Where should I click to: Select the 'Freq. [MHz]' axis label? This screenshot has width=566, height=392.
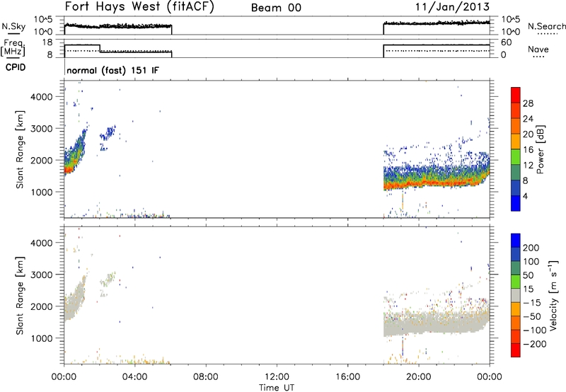click(x=14, y=47)
